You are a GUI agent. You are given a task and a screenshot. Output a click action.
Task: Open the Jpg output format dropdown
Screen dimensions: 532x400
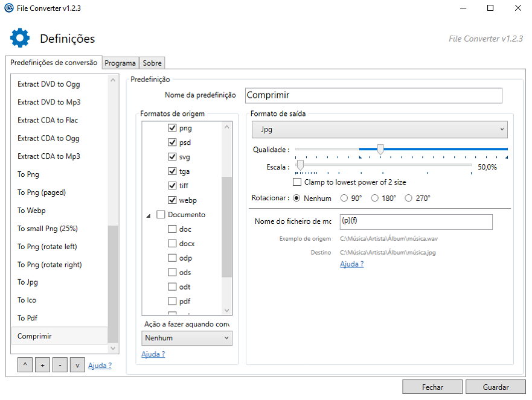[x=379, y=129]
